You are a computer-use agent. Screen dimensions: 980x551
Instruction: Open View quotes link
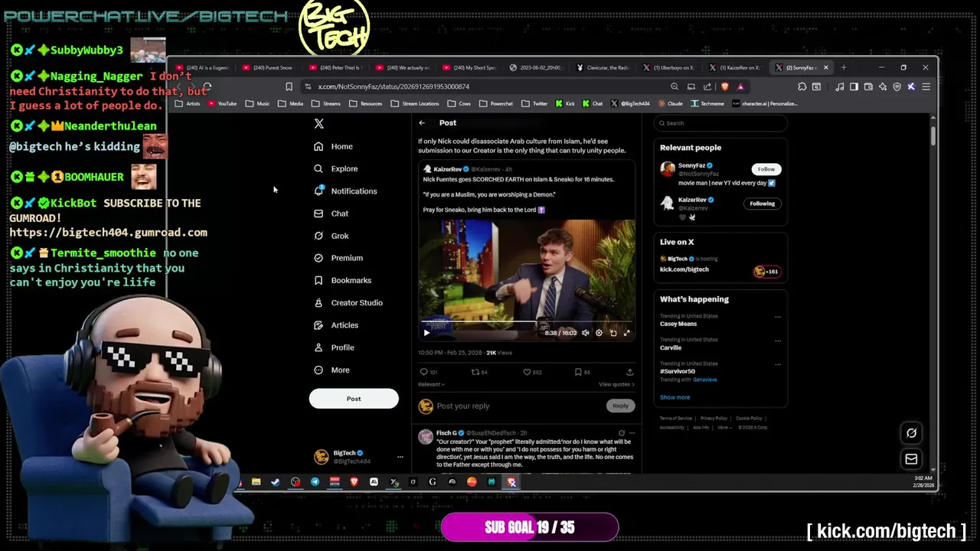pos(616,384)
